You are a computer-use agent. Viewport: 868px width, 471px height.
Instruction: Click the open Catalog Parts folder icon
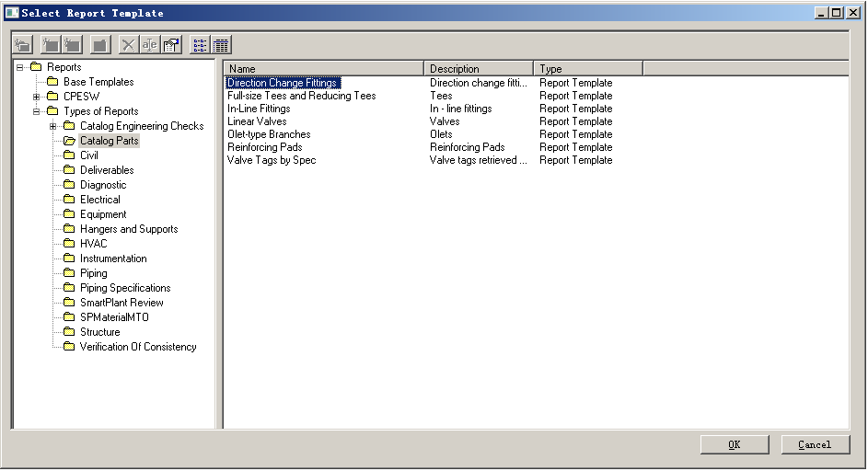(69, 141)
